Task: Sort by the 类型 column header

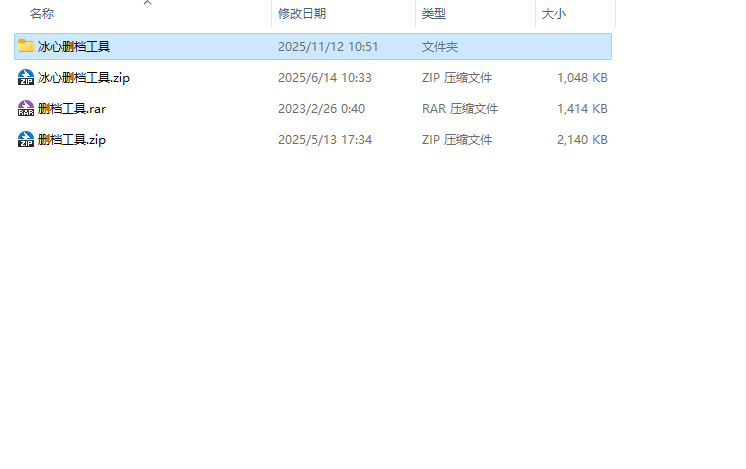Action: 433,14
